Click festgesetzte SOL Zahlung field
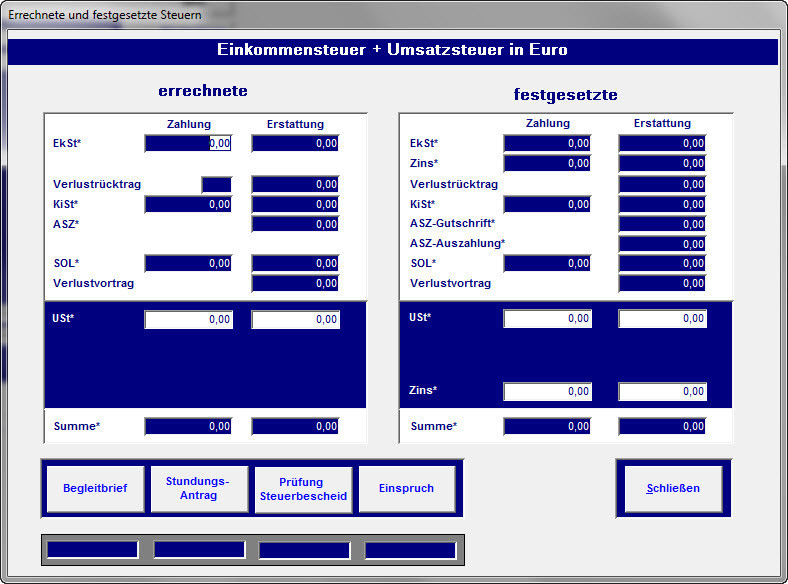The image size is (788, 584). [x=547, y=263]
